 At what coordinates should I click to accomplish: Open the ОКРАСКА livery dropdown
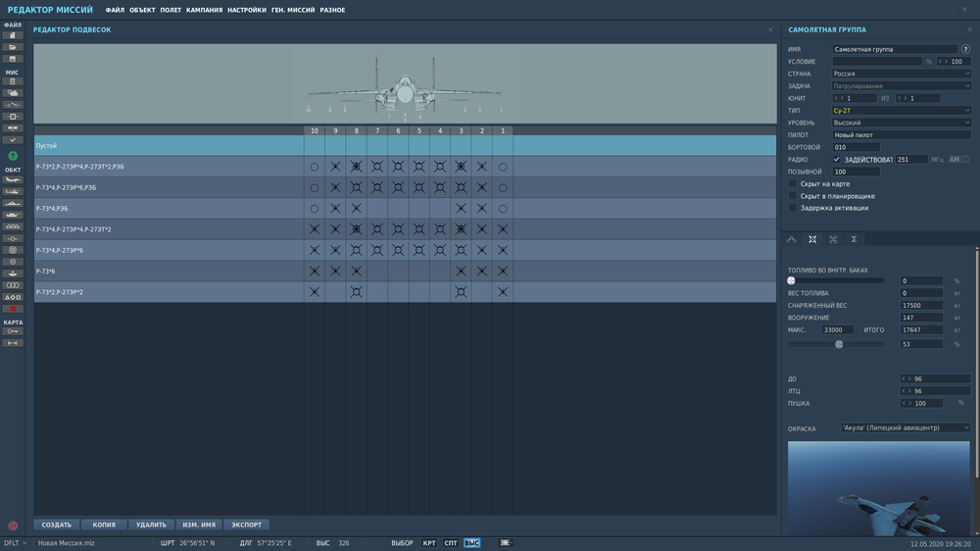coord(906,427)
